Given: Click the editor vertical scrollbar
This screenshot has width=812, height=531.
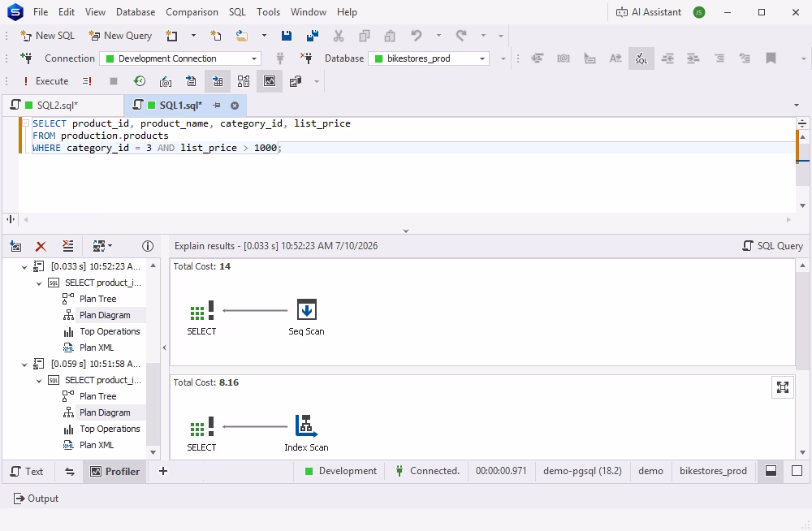Looking at the screenshot, I should (x=803, y=171).
